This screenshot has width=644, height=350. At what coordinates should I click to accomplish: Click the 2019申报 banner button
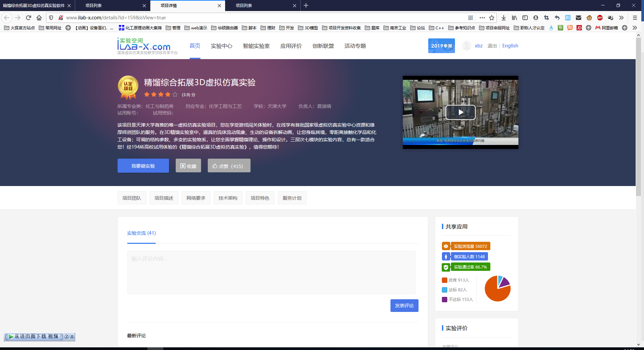[x=441, y=46]
